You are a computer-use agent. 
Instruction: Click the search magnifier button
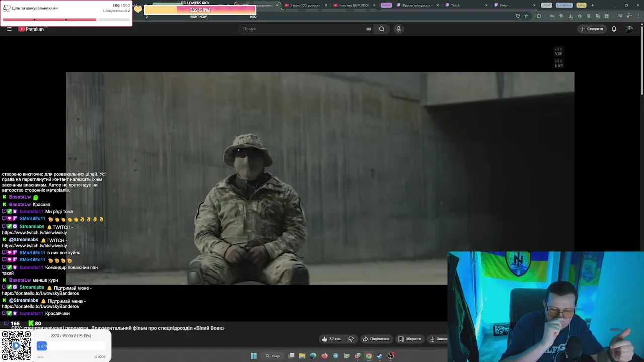(x=382, y=29)
